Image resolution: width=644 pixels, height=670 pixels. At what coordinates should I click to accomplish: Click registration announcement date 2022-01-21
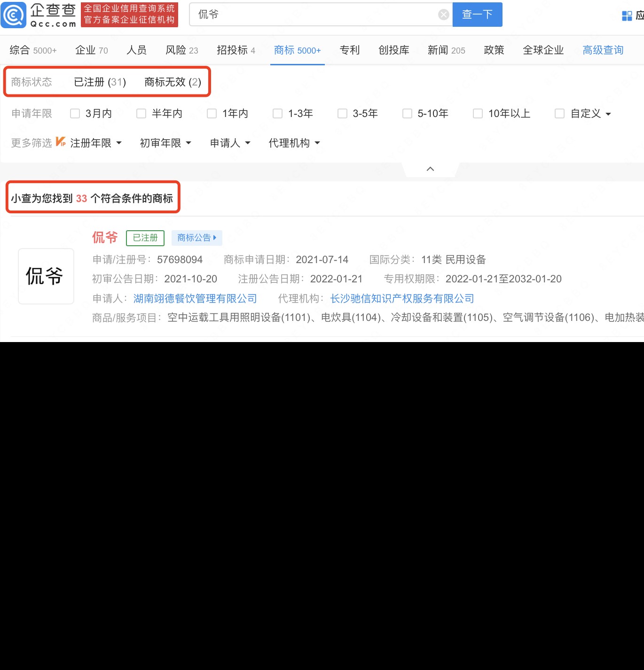[x=336, y=279]
